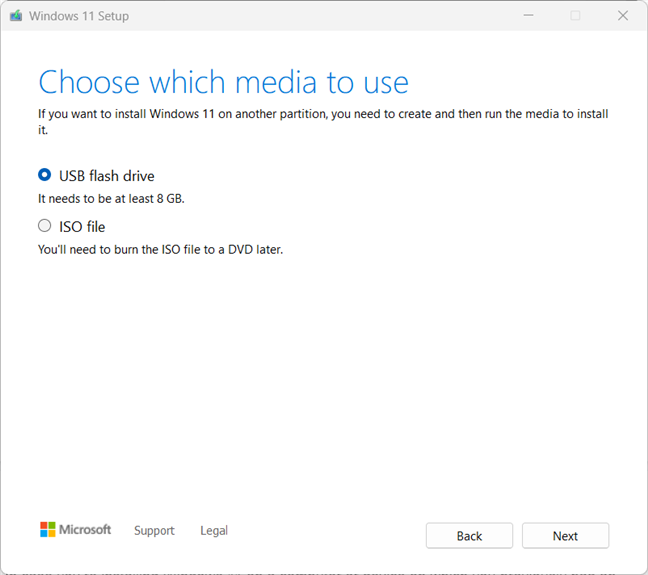Open the Support link
Screen dimensions: 648x575
(154, 530)
